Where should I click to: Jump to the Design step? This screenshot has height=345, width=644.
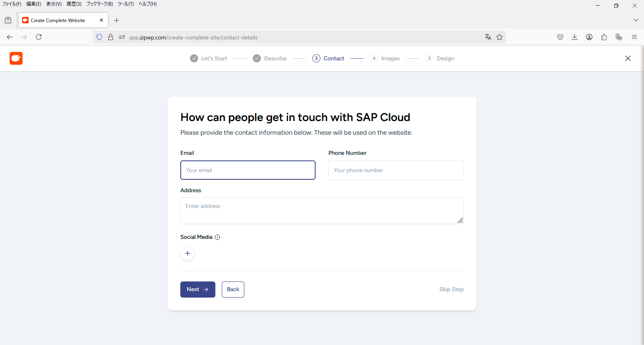tap(440, 58)
